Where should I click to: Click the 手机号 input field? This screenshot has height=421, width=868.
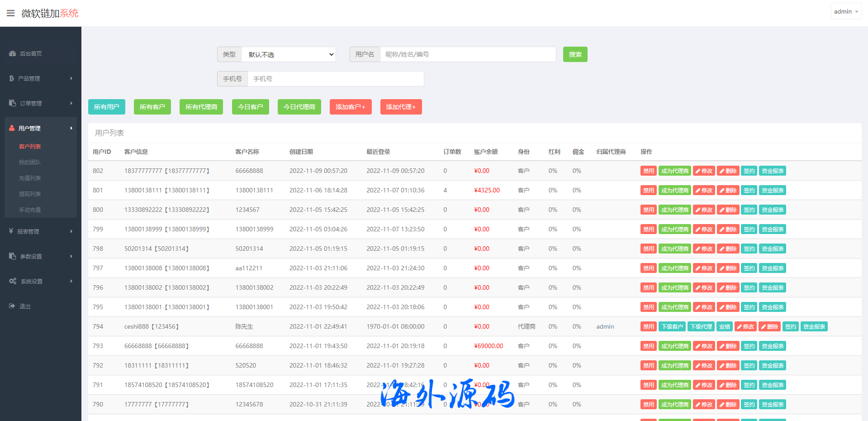(335, 79)
